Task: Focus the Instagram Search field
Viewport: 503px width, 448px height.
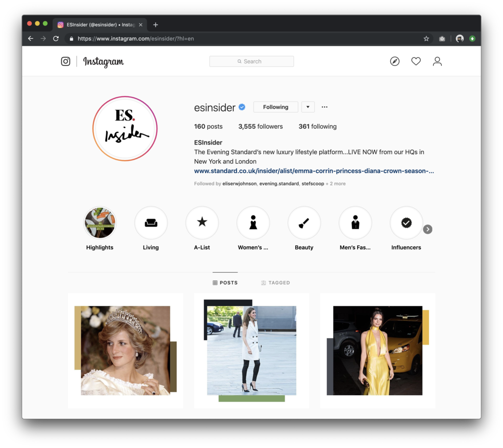Action: (251, 61)
